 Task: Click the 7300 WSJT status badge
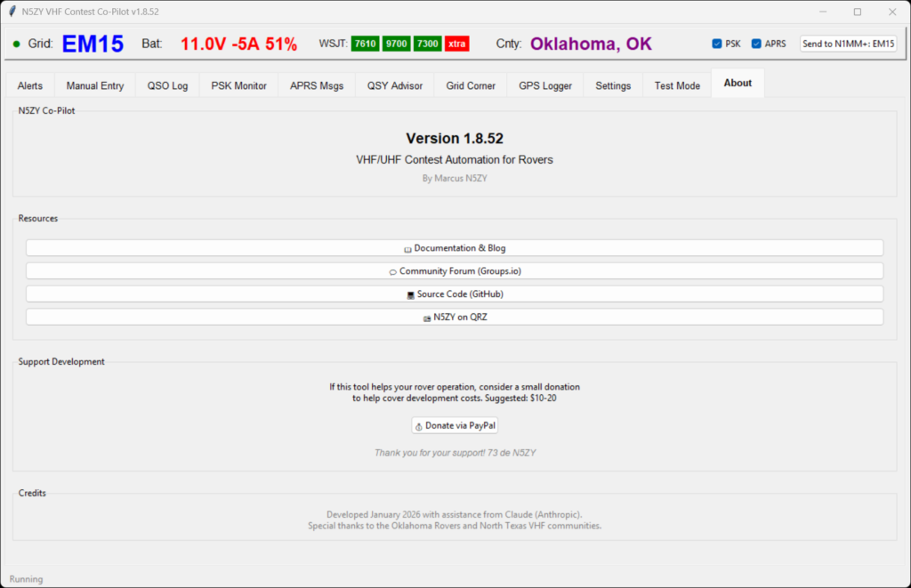pos(427,44)
